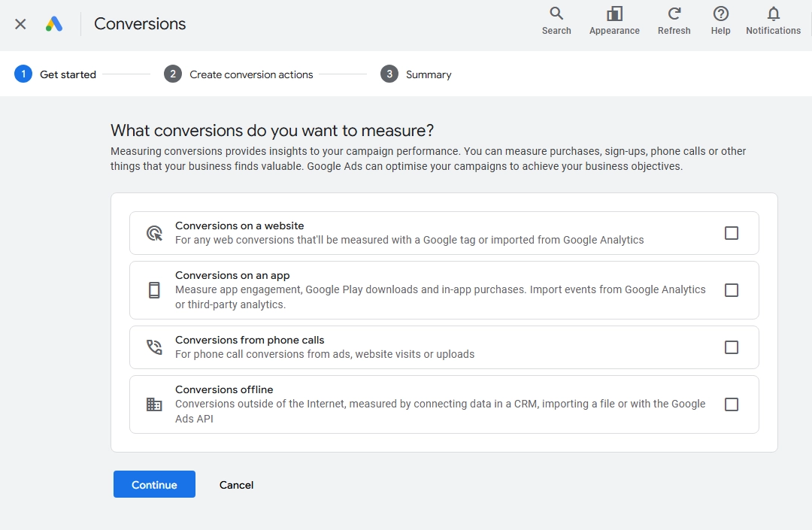
Task: Click the Refresh icon
Action: 674,14
